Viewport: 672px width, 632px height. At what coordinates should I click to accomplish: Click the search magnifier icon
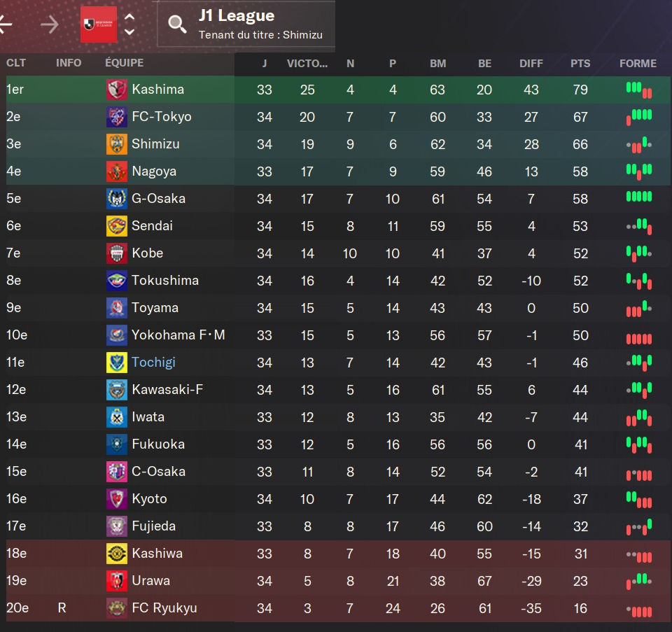click(x=178, y=25)
